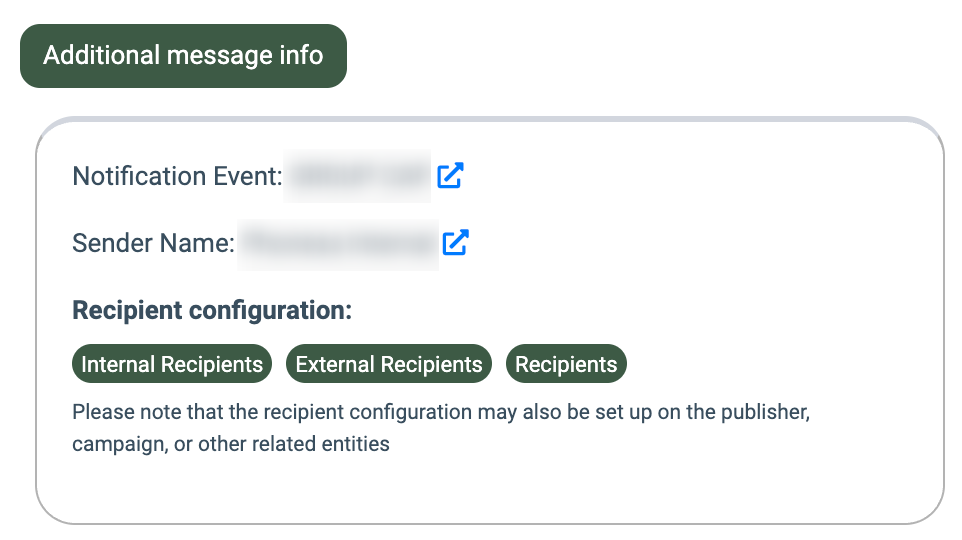Click the blurred Sender Name value
The width and height of the screenshot is (962, 540).
[337, 242]
